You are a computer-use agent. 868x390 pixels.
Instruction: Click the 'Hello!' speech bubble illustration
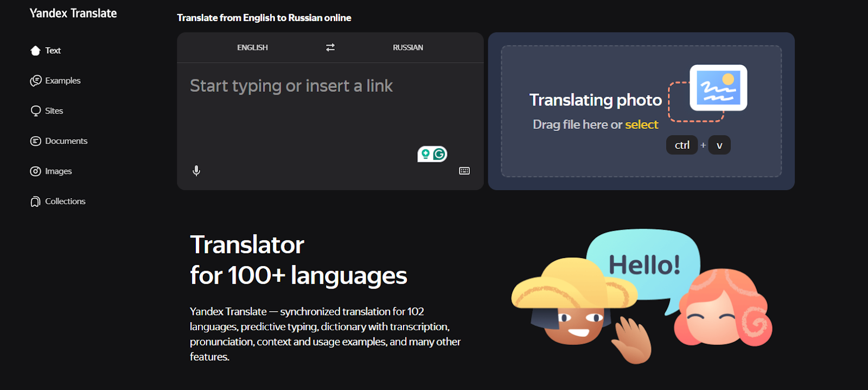point(644,265)
